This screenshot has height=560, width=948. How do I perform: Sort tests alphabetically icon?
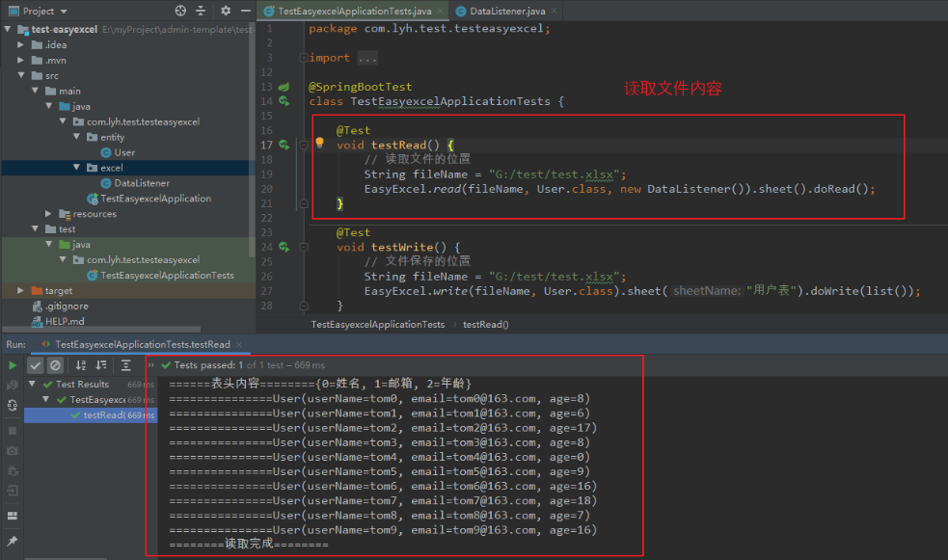click(x=80, y=365)
